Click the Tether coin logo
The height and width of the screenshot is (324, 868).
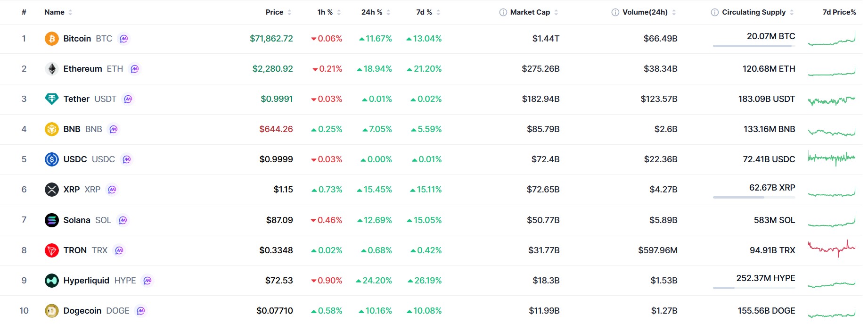pos(52,99)
